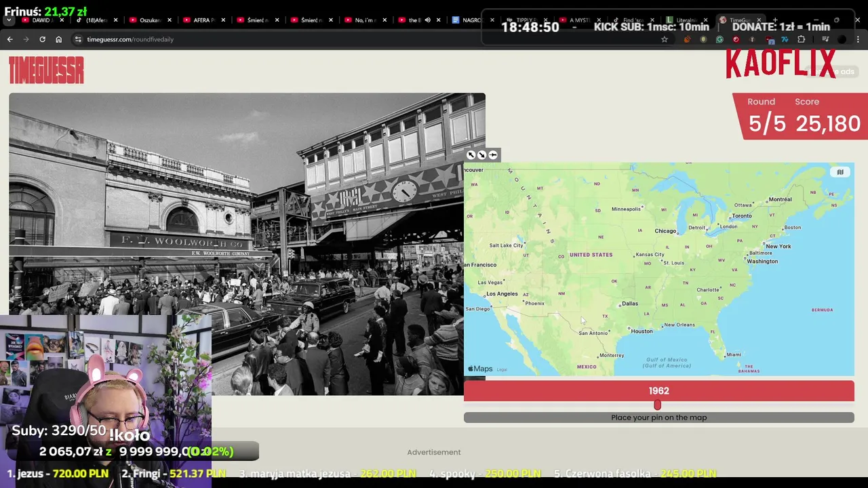The width and height of the screenshot is (868, 488).
Task: Click the 'Place your pin on the map' bar
Action: tap(658, 418)
